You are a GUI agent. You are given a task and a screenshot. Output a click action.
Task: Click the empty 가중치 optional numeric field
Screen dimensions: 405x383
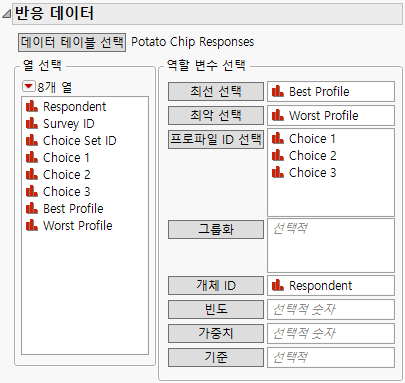[x=331, y=333]
